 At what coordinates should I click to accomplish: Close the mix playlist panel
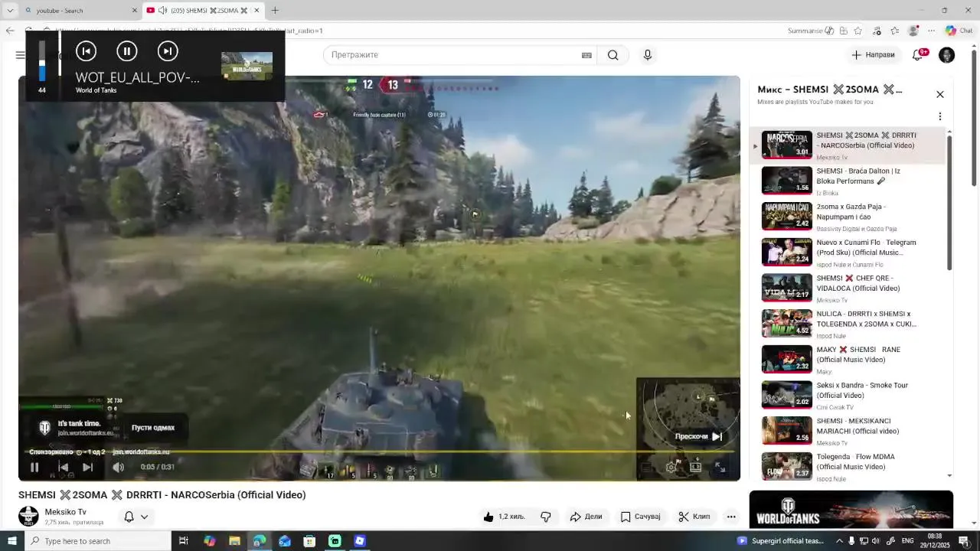click(940, 94)
